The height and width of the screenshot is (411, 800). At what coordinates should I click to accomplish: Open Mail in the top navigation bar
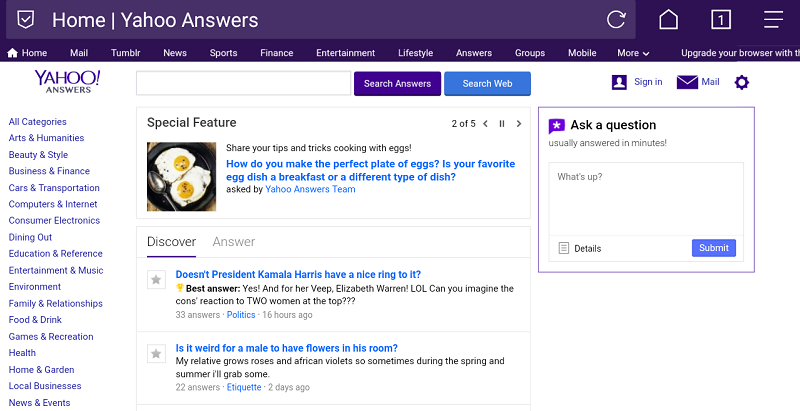tap(79, 53)
